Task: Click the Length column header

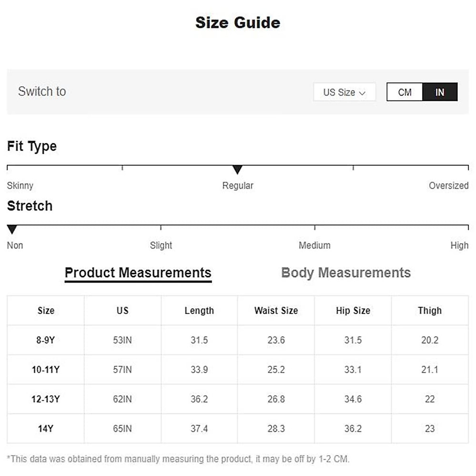Action: point(199,311)
